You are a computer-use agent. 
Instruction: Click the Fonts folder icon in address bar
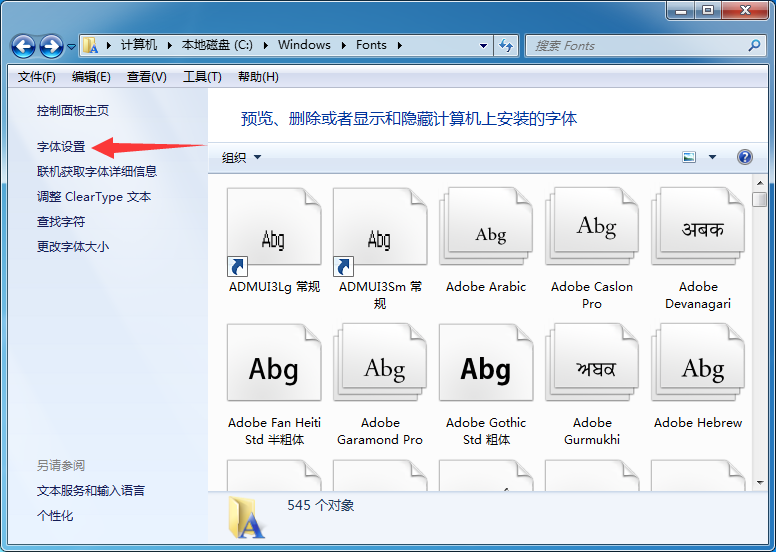tap(90, 46)
